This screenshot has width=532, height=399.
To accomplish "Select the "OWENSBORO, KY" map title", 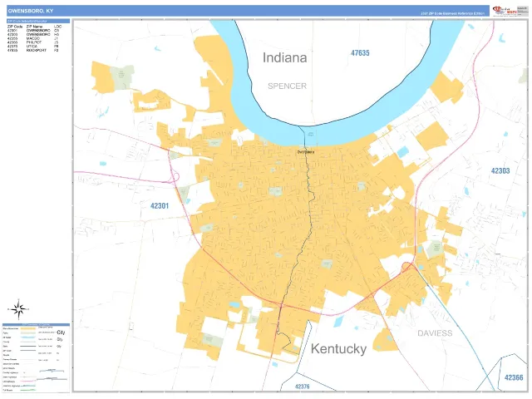I will [x=31, y=11].
